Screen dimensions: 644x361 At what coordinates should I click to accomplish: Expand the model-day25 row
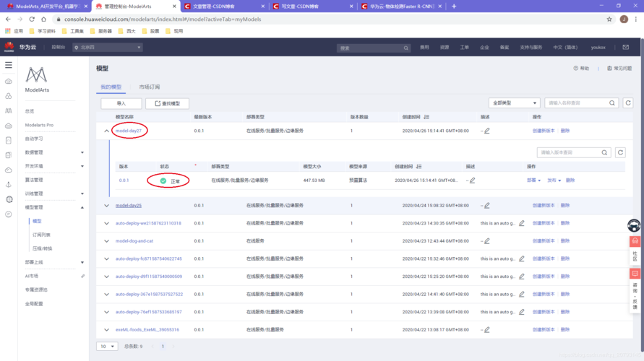[106, 206]
